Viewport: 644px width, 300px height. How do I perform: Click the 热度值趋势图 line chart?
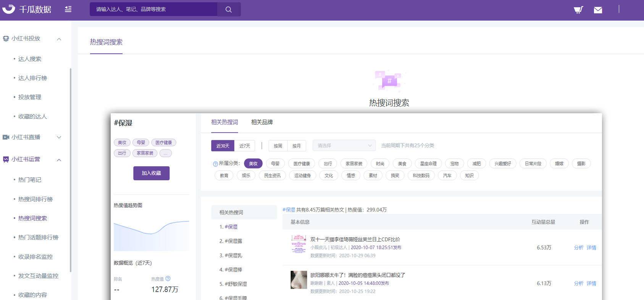click(151, 235)
